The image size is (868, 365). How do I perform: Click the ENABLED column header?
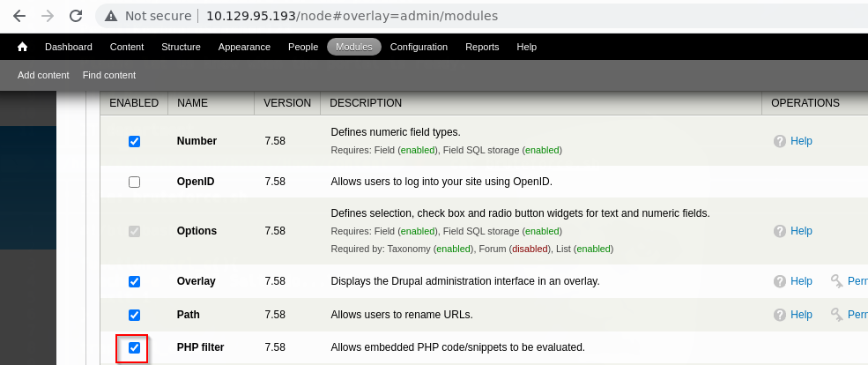coord(134,103)
